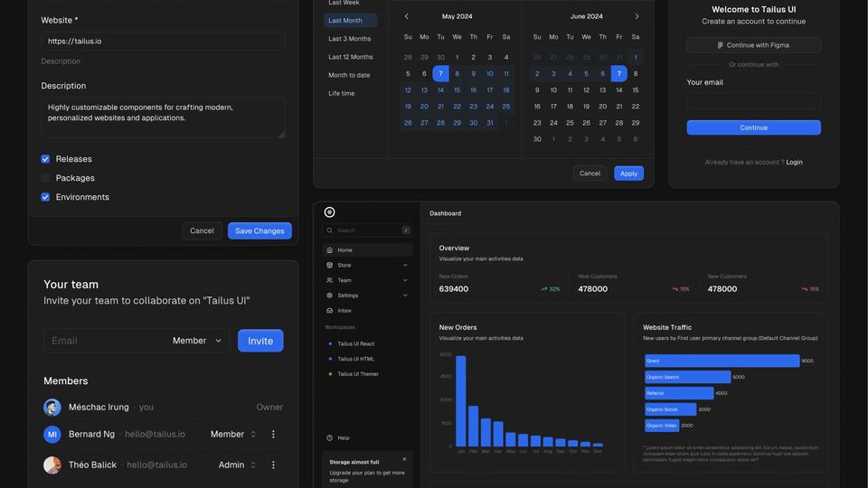Select June 15 in the calendar
The image size is (868, 488).
coord(636,90)
